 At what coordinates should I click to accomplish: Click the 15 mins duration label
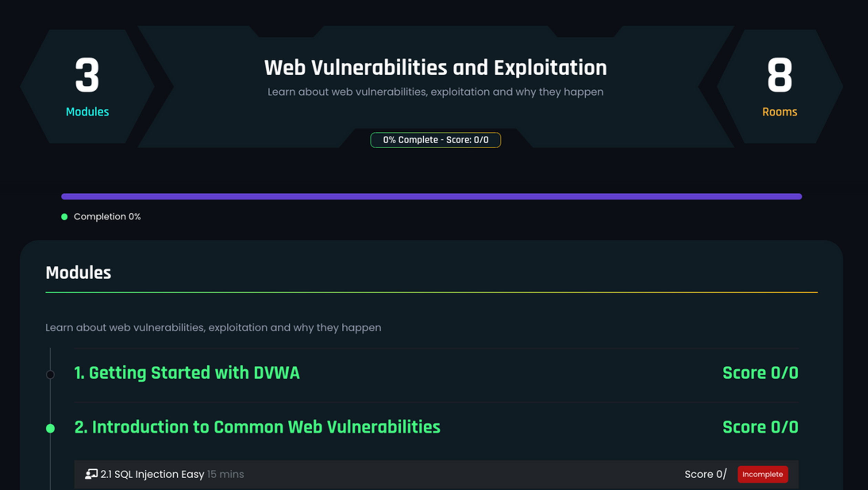point(226,474)
